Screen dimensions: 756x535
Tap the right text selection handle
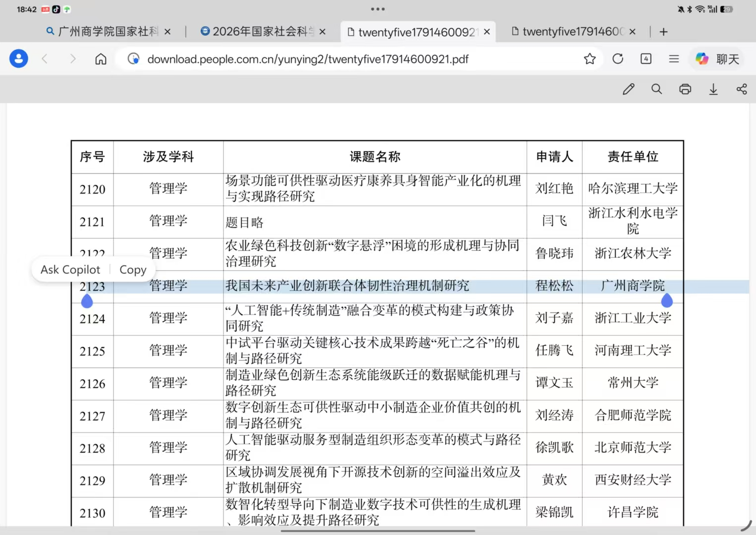667,299
